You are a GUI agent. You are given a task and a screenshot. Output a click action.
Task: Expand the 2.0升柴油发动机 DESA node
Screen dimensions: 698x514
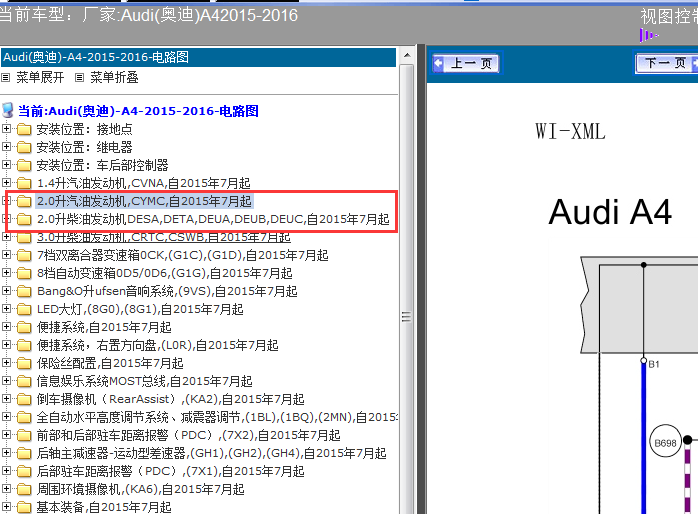[6, 219]
